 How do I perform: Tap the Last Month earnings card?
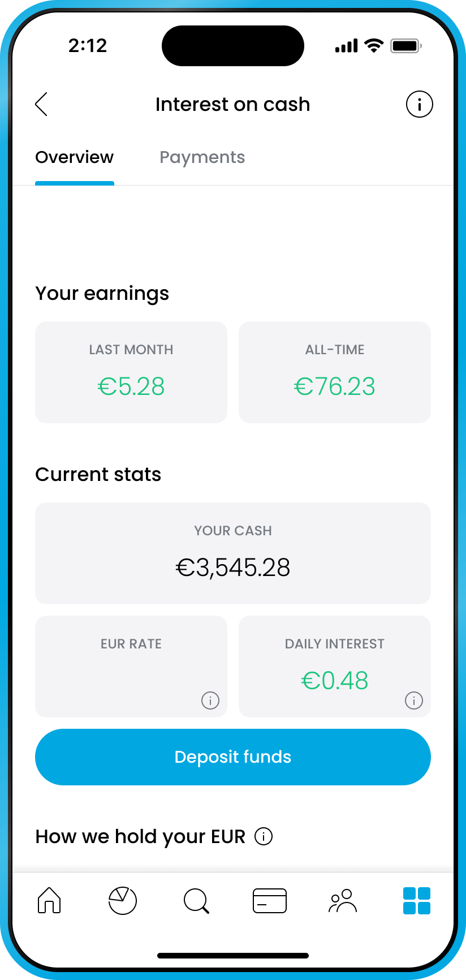(x=131, y=372)
